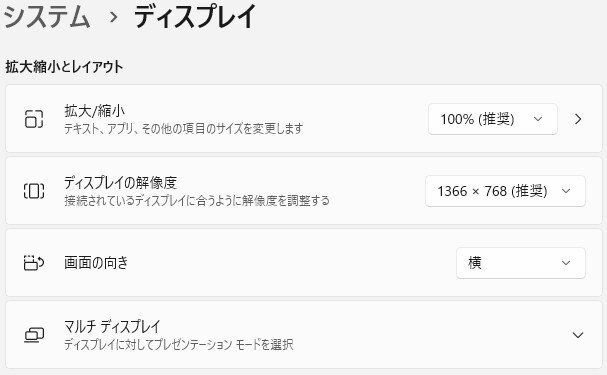607x375 pixels.
Task: Open the 100% (推奨) scale dropdown
Action: (492, 119)
